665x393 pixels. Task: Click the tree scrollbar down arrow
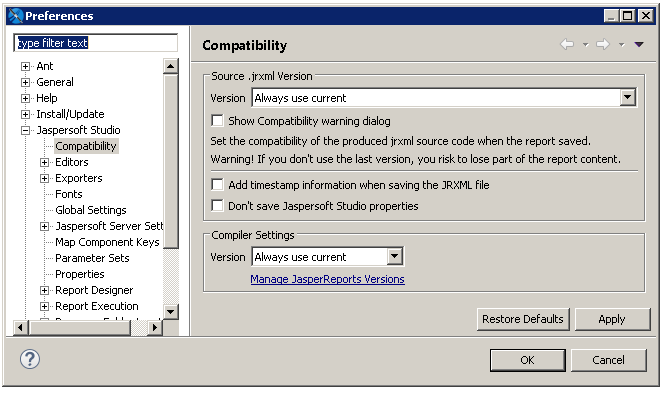pos(170,312)
